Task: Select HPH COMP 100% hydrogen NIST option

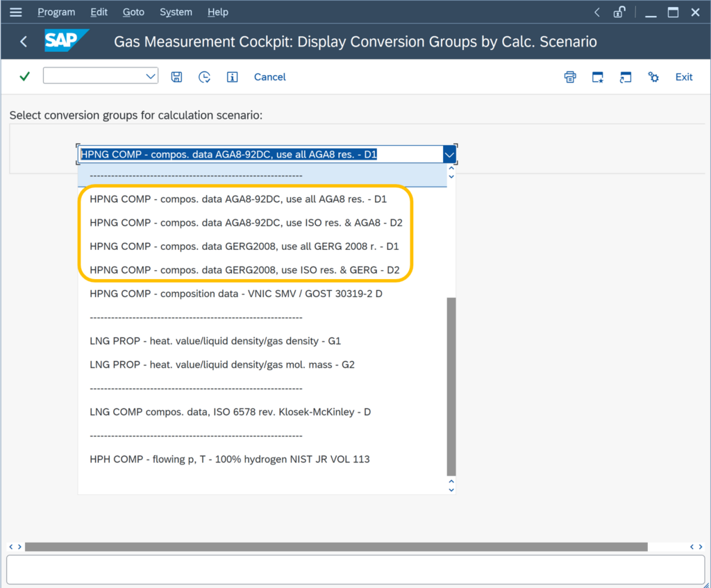Action: coord(229,460)
